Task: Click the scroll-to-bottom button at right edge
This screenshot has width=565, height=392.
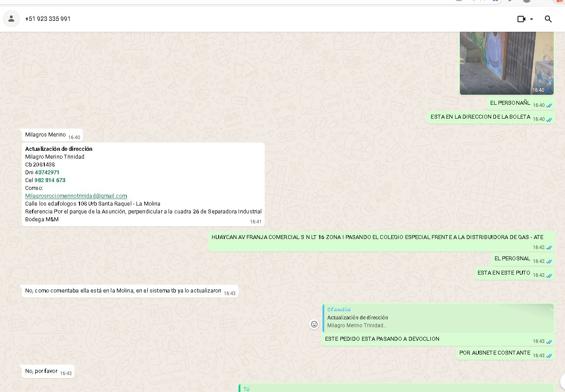Action: pos(562,381)
